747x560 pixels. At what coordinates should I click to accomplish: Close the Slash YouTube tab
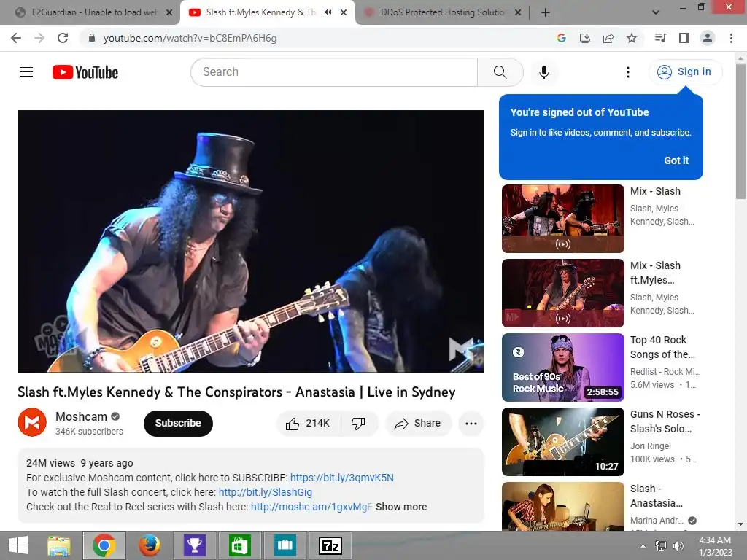pos(344,12)
